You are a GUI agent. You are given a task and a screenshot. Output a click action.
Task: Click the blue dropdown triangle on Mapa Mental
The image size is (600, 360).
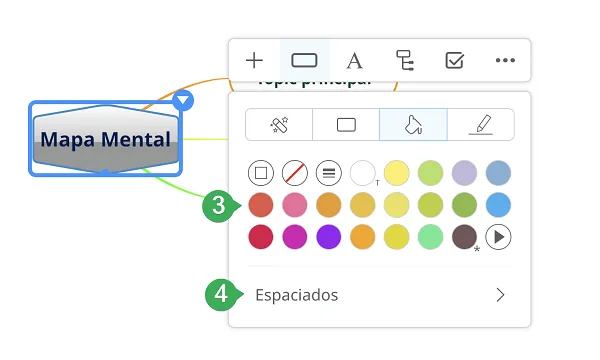pos(183,101)
